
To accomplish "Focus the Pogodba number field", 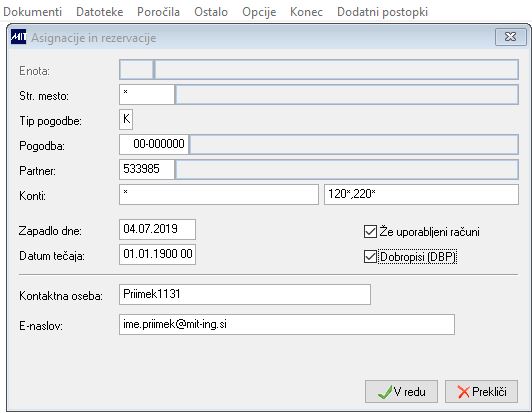I will tap(154, 144).
